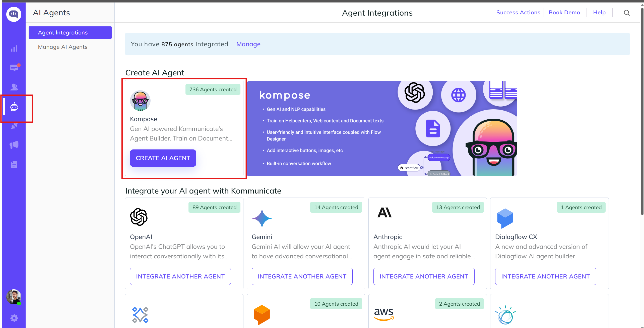Open the Help link
Image resolution: width=644 pixels, height=328 pixels.
[599, 12]
